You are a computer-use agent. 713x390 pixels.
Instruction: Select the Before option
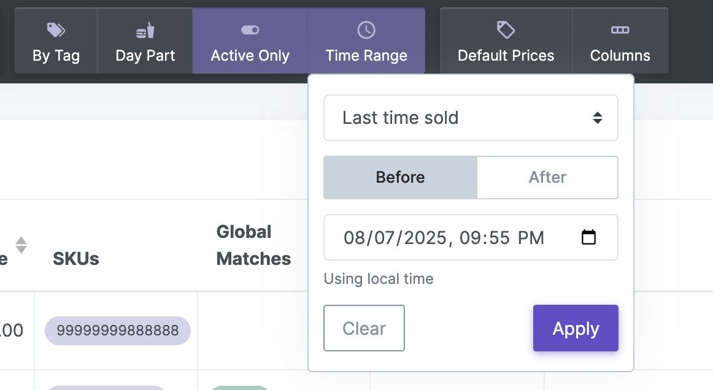point(400,177)
